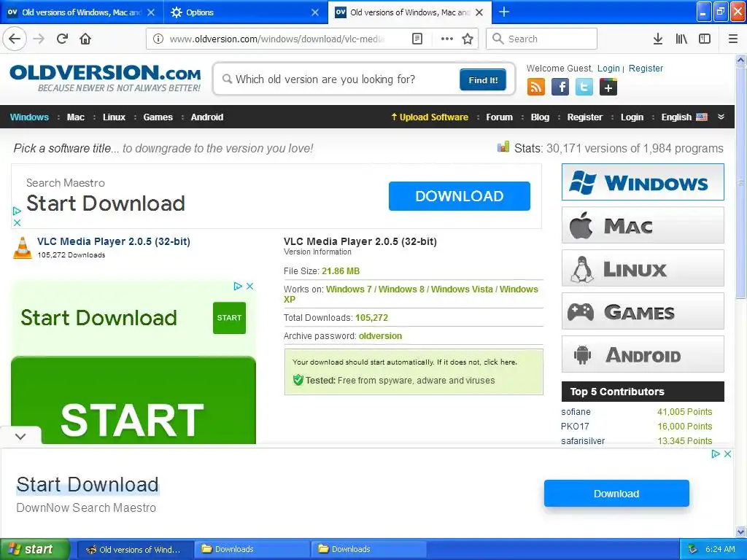Switch to the first Old versions tab
This screenshot has width=747, height=560.
tap(82, 12)
